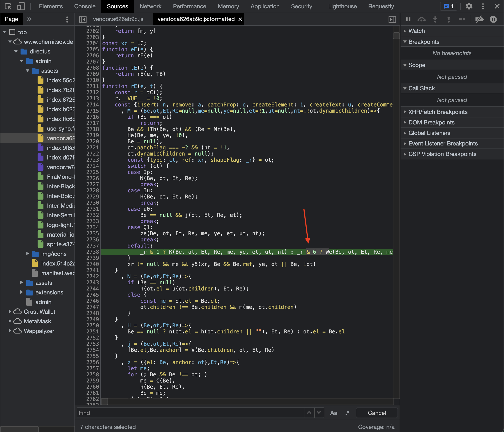This screenshot has width=504, height=432.
Task: Open DevTools settings gear
Action: click(x=469, y=6)
